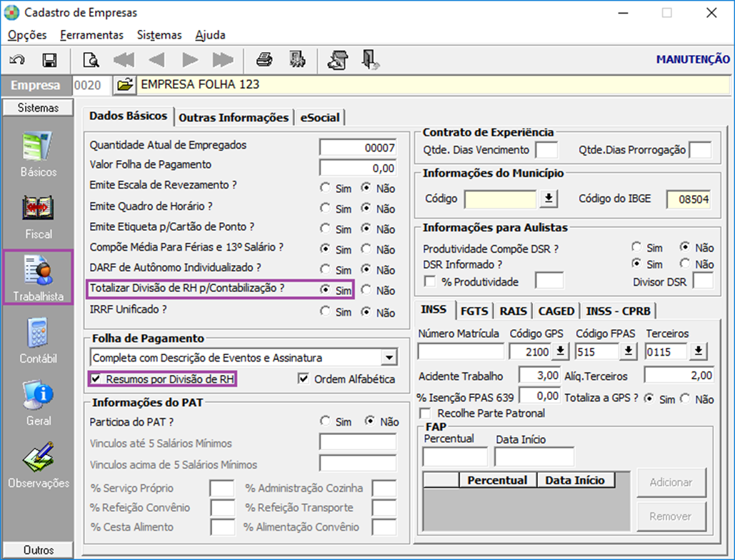
Task: Switch to eSocial tab
Action: pos(320,118)
